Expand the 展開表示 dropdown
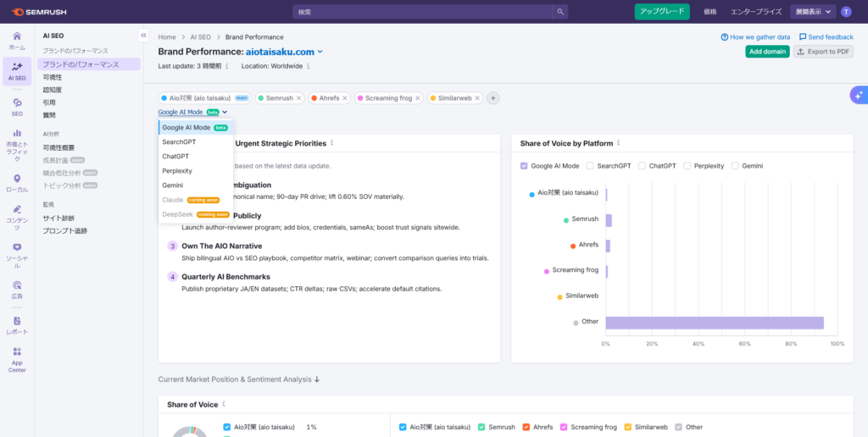This screenshot has width=868, height=437. click(812, 12)
